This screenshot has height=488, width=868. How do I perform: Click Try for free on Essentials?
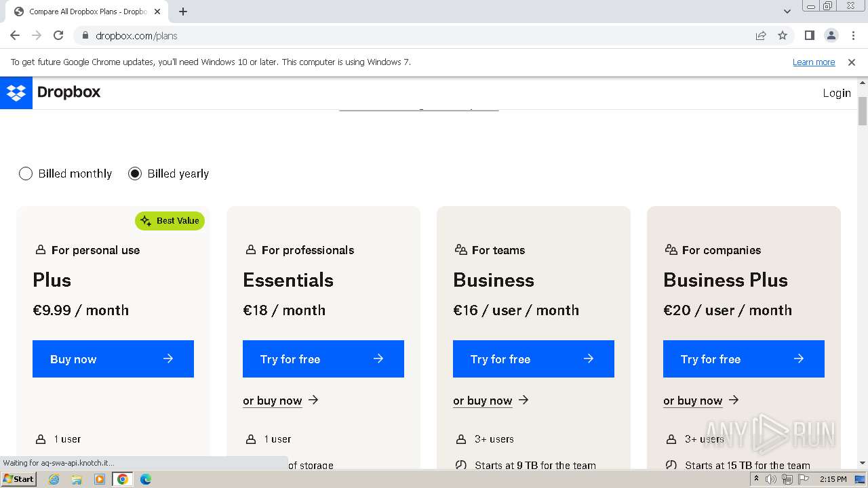click(323, 359)
